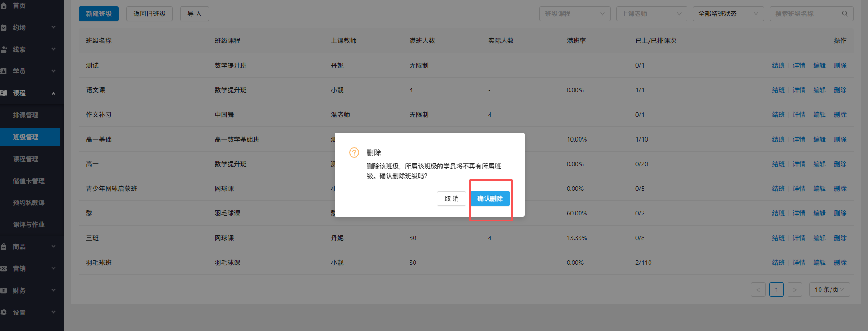Click the 课程 book icon in sidebar
Image resolution: width=868 pixels, height=331 pixels.
point(4,93)
